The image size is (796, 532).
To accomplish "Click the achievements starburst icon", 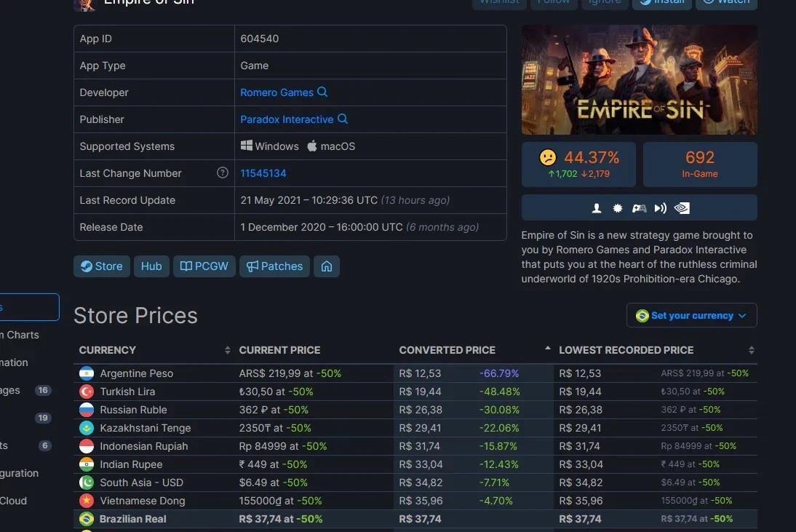I will coord(617,208).
